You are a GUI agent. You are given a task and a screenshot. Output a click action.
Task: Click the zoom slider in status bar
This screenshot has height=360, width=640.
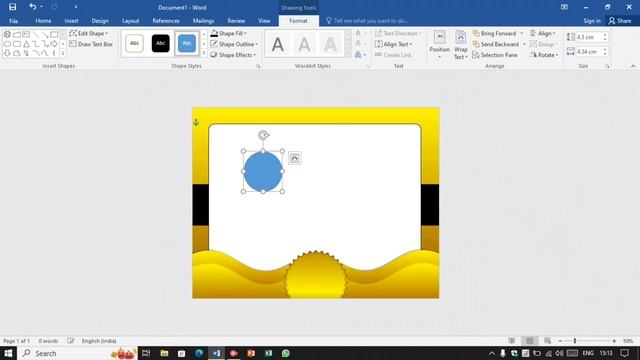tap(587, 341)
